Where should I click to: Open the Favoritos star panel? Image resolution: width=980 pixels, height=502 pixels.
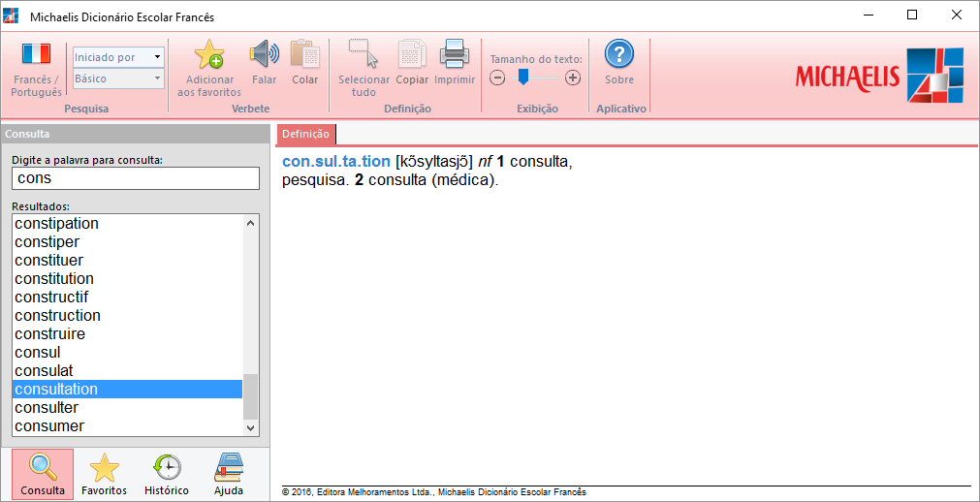click(105, 474)
